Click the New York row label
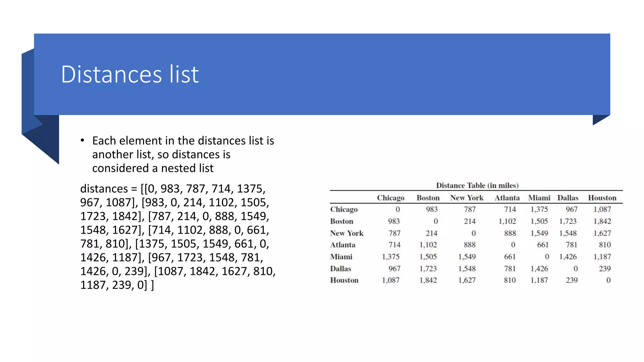644x362 pixels. click(347, 233)
